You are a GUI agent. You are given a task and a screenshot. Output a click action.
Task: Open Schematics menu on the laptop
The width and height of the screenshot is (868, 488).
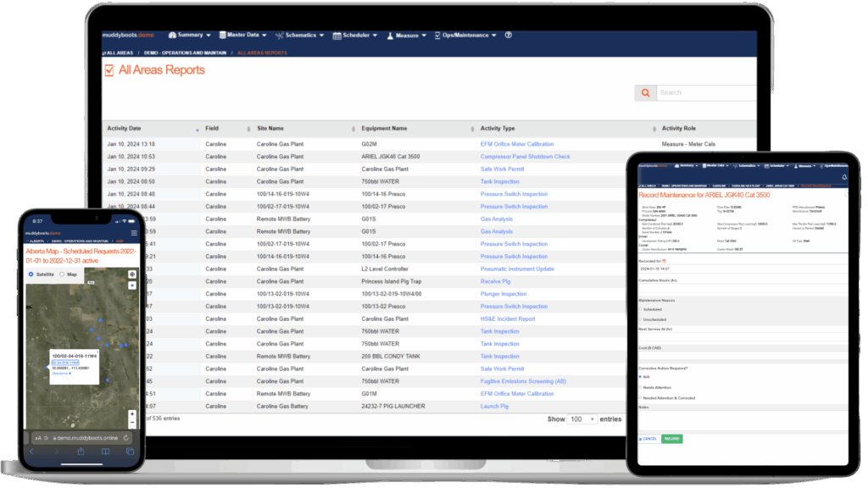(x=299, y=35)
